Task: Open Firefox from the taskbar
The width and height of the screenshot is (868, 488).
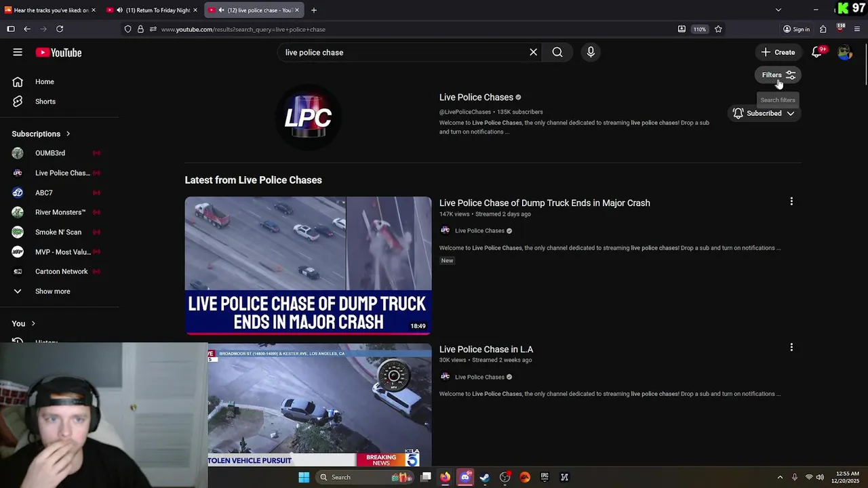Action: [x=445, y=477]
